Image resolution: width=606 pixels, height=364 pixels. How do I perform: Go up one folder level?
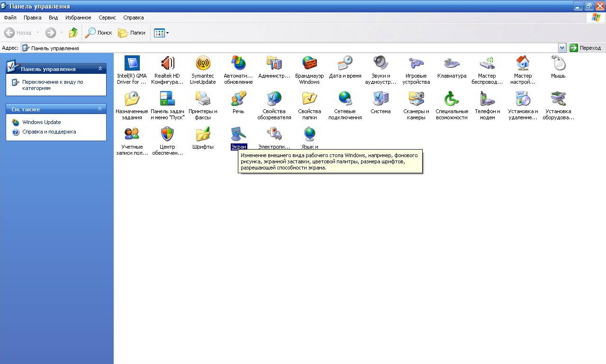[x=73, y=33]
